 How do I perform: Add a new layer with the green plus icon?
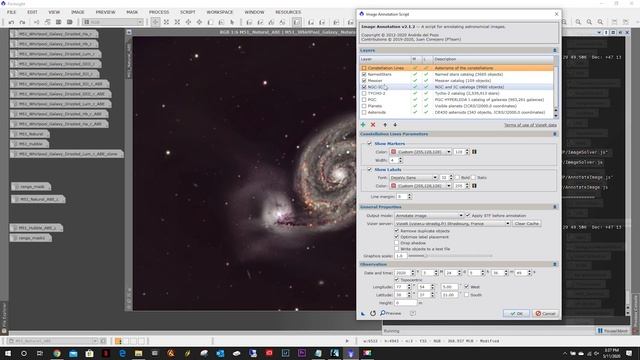(363, 125)
